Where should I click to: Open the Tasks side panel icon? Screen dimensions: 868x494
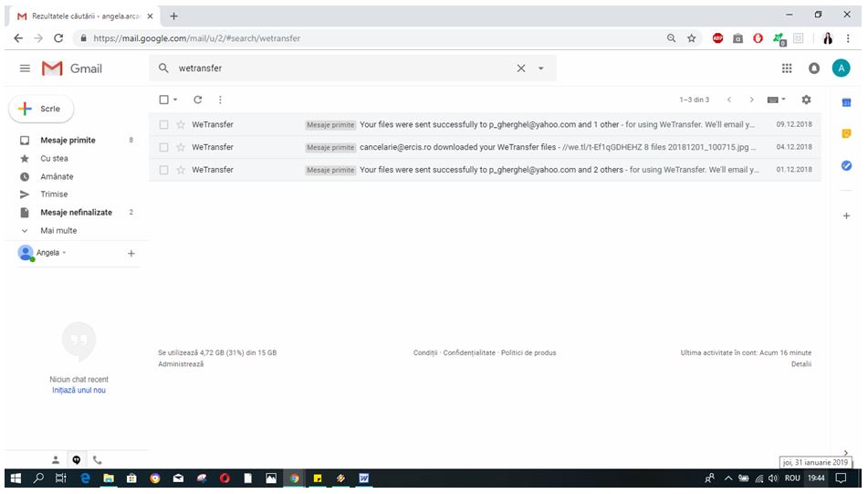click(846, 165)
